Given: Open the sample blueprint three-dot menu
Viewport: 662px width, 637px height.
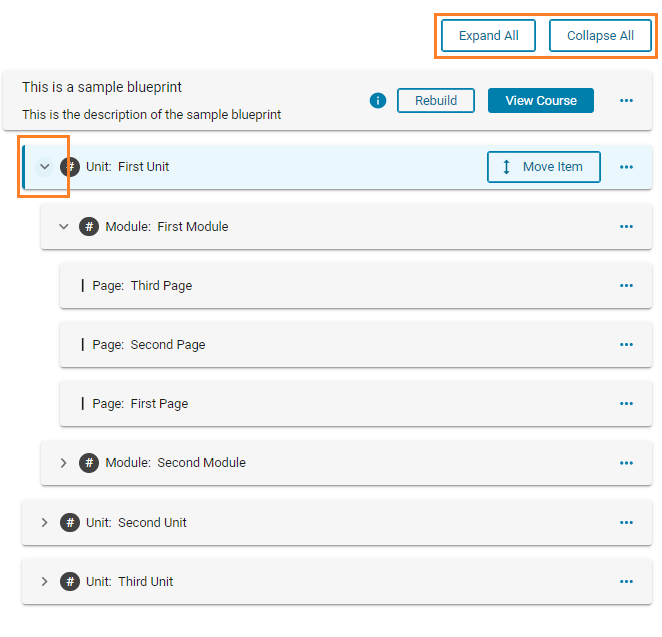Looking at the screenshot, I should pos(627,100).
